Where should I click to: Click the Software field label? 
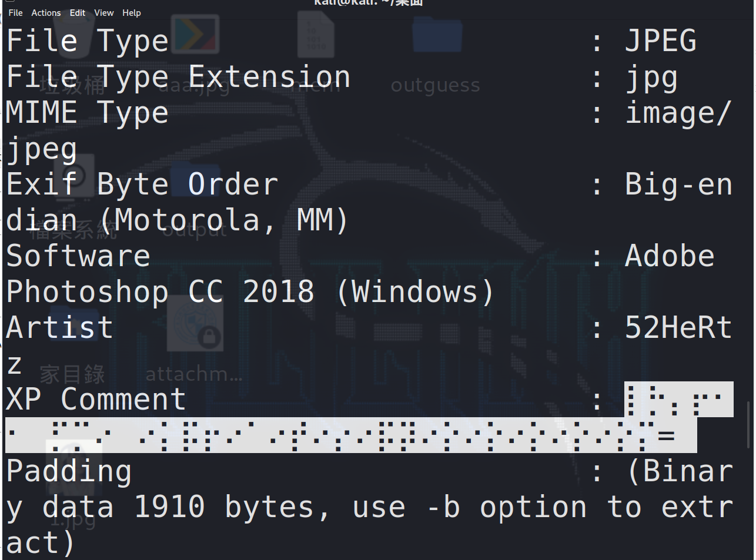(78, 256)
